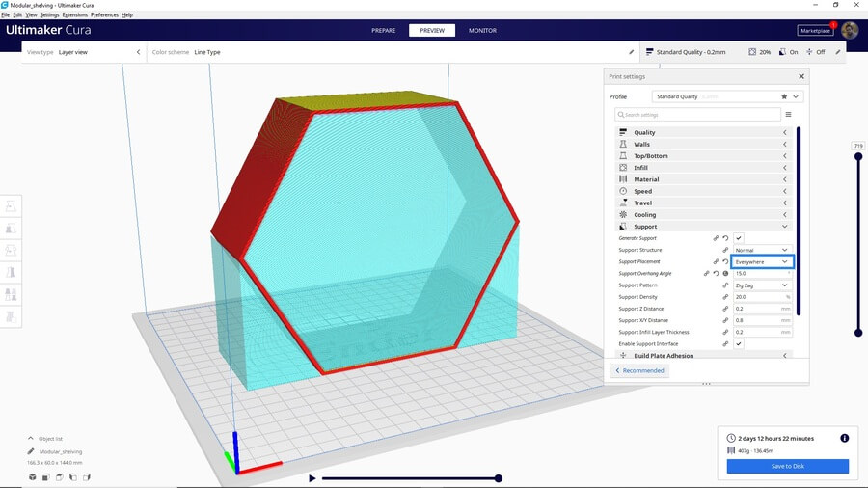Expand the Material settings section
The height and width of the screenshot is (488, 868).
click(703, 179)
